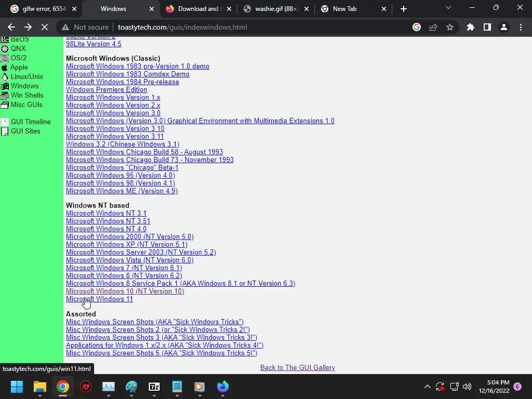Bookmark this page with star icon

tap(450, 27)
